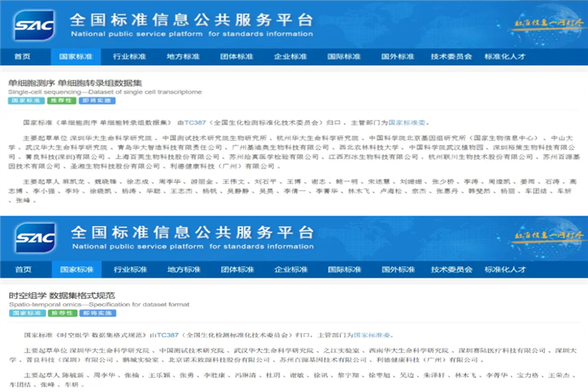Click 推荐性 tag under the Single-cell sequencing title
588x392 pixels.
[x=61, y=100]
